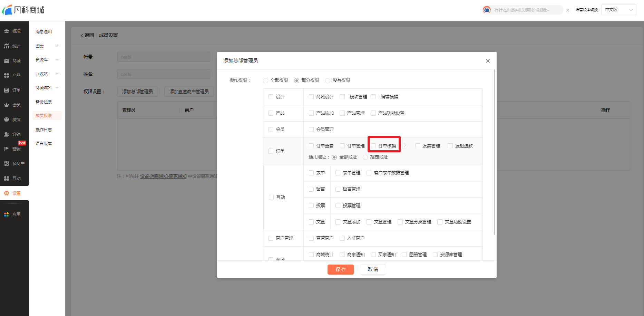644x316 pixels.
Task: Check the 会员管理 checkbox
Action: point(311,130)
